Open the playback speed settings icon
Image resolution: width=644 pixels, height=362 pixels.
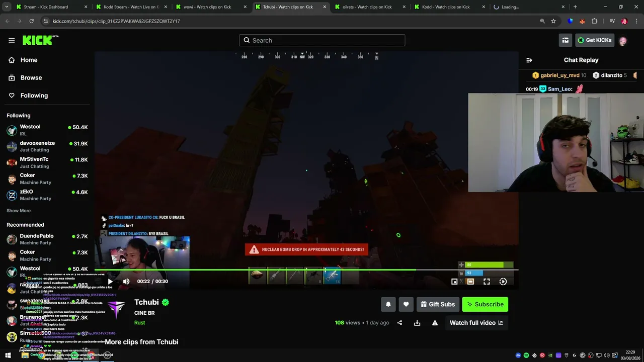(x=503, y=282)
